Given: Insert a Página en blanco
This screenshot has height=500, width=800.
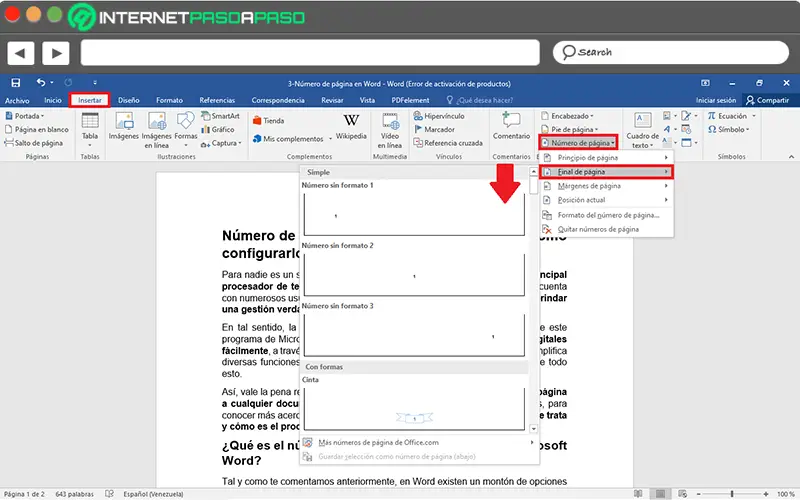Looking at the screenshot, I should pyautogui.click(x=37, y=129).
